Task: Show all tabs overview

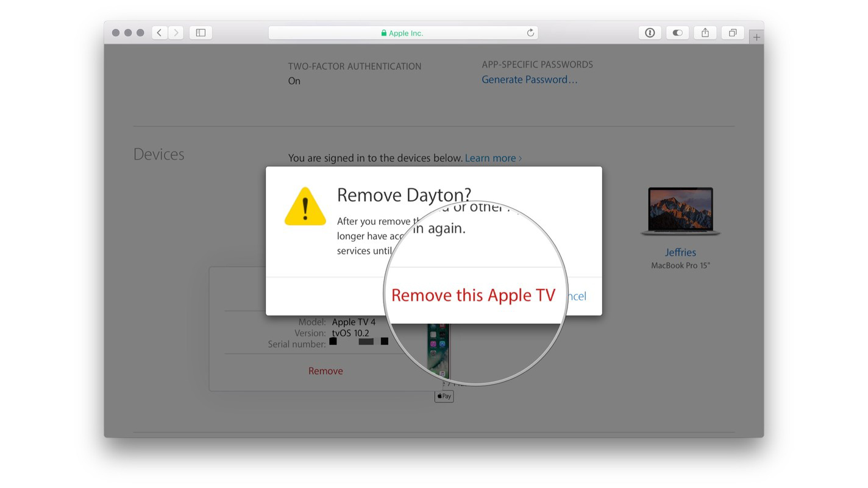Action: point(733,33)
